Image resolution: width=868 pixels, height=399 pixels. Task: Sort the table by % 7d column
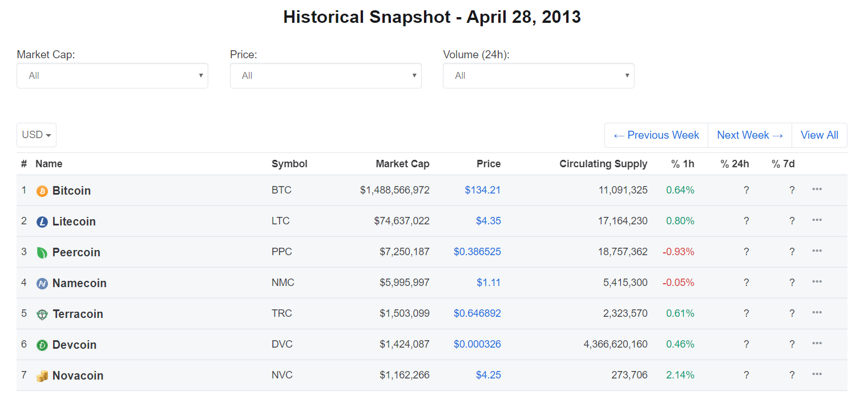click(x=783, y=164)
